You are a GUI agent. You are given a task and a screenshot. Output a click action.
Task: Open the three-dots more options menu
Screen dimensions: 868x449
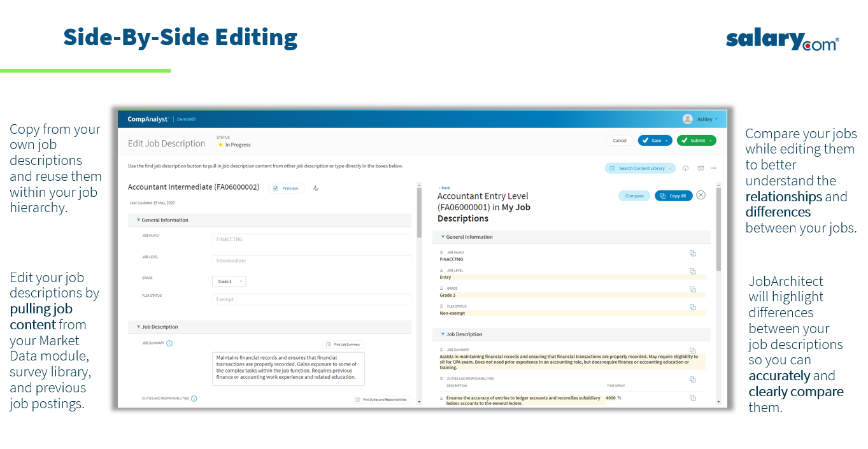coord(714,168)
